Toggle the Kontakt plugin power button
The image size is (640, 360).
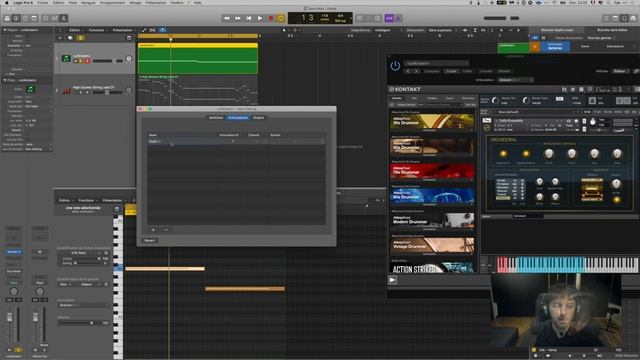coord(395,66)
